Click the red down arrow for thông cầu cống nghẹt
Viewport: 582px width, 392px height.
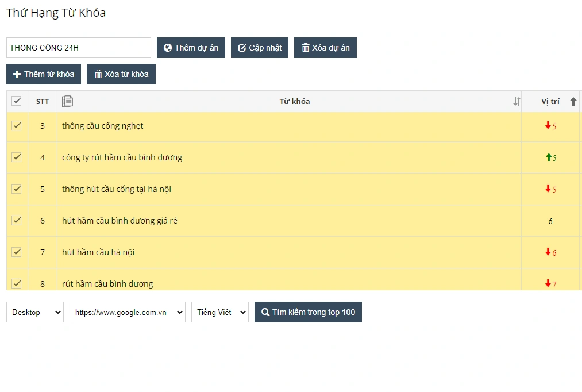[548, 126]
